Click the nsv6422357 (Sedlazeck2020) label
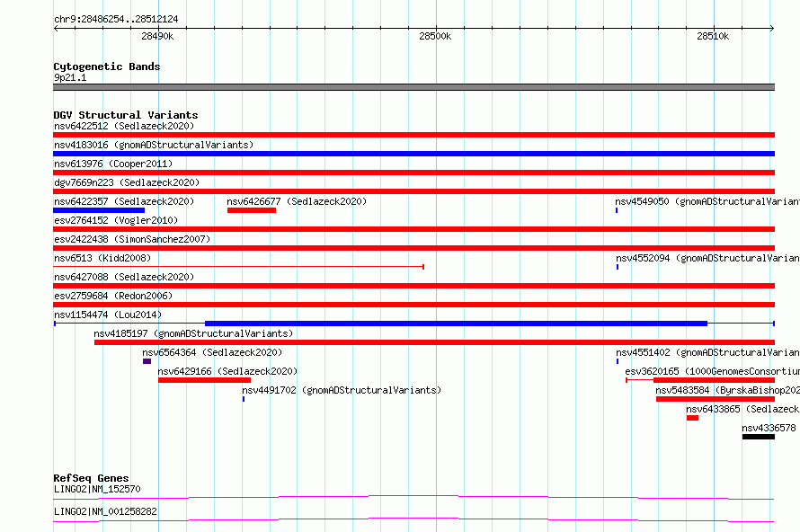800x532 pixels. [124, 201]
